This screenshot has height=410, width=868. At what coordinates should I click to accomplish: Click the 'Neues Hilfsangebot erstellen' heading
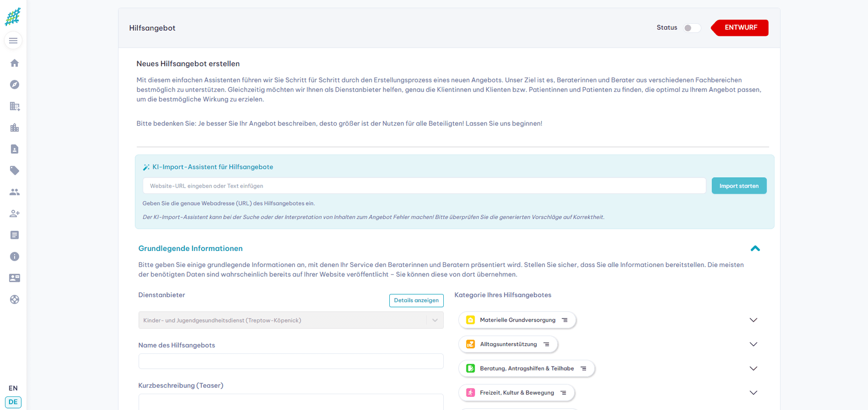(x=188, y=64)
